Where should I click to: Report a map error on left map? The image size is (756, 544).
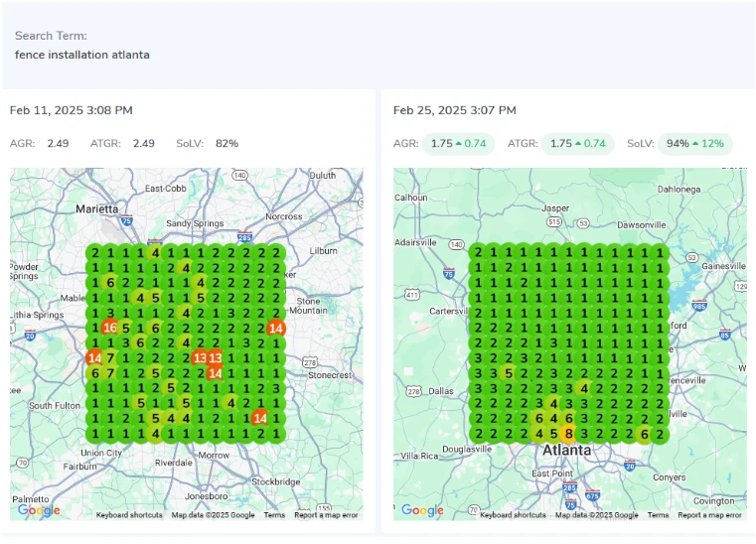pyautogui.click(x=326, y=515)
